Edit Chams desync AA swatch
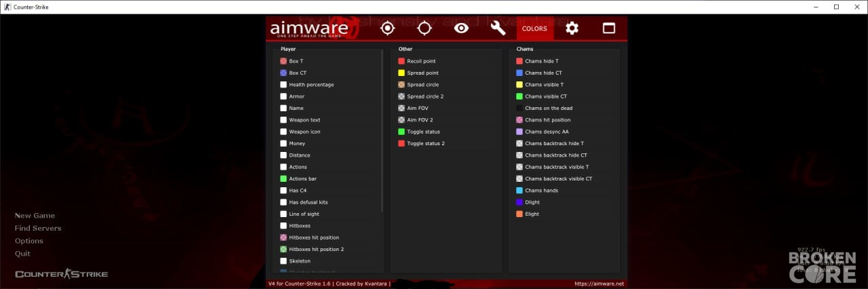Image resolution: width=868 pixels, height=289 pixels. (x=519, y=132)
